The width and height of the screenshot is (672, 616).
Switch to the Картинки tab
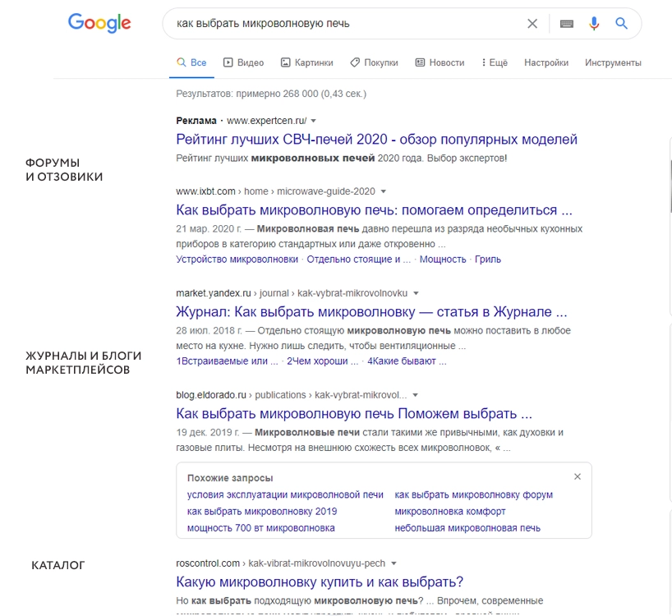(x=307, y=62)
